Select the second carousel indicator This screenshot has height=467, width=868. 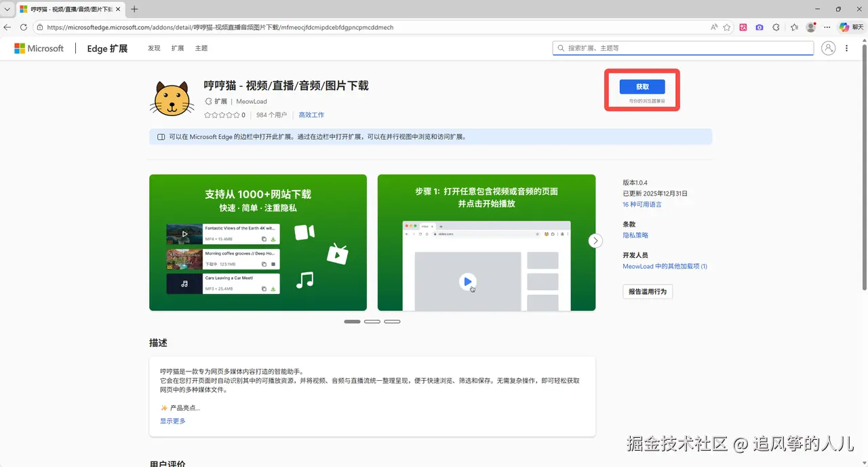click(372, 321)
